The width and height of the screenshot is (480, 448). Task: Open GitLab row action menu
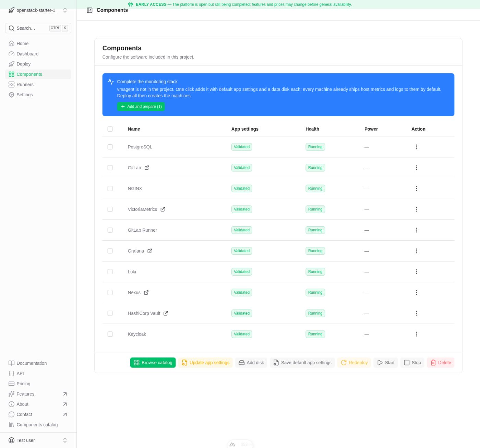click(417, 168)
